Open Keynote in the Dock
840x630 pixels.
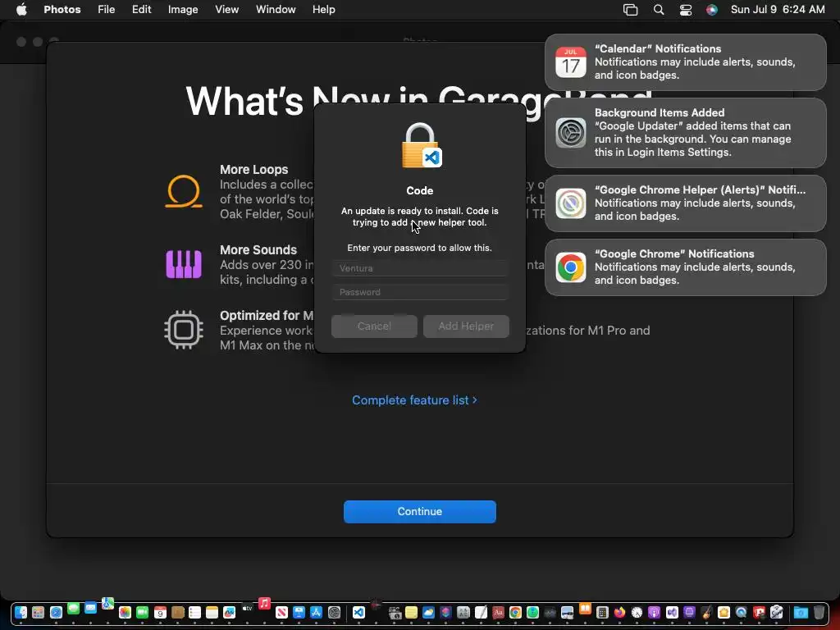click(x=299, y=612)
